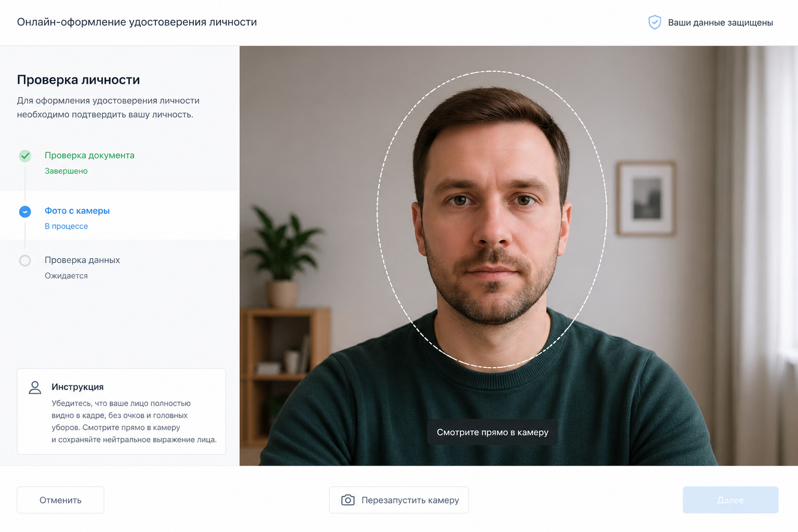The width and height of the screenshot is (798, 532).
Task: Click the camera icon in restart button
Action: coord(348,500)
